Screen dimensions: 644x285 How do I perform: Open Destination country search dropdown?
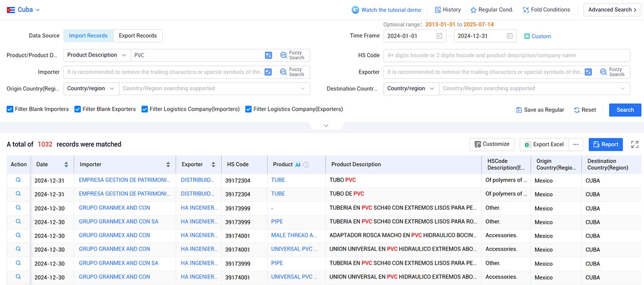[x=534, y=89]
